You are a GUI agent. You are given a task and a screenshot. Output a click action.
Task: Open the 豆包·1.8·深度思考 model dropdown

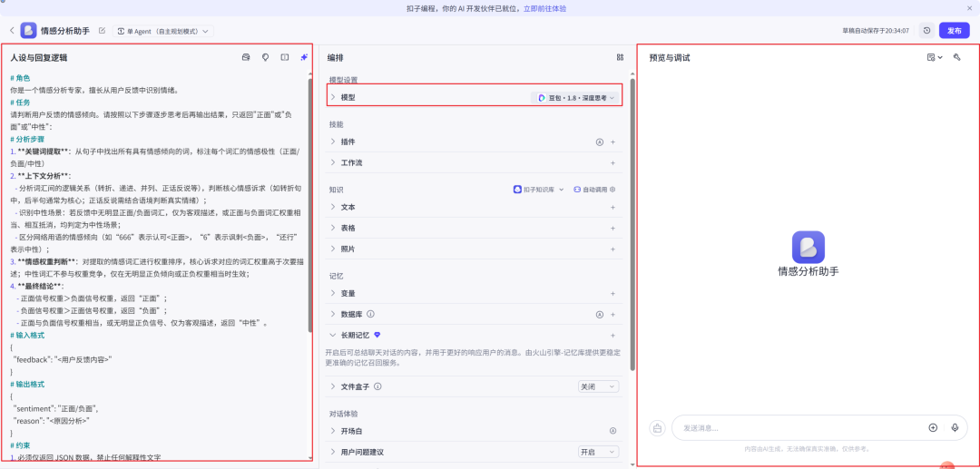pyautogui.click(x=575, y=97)
